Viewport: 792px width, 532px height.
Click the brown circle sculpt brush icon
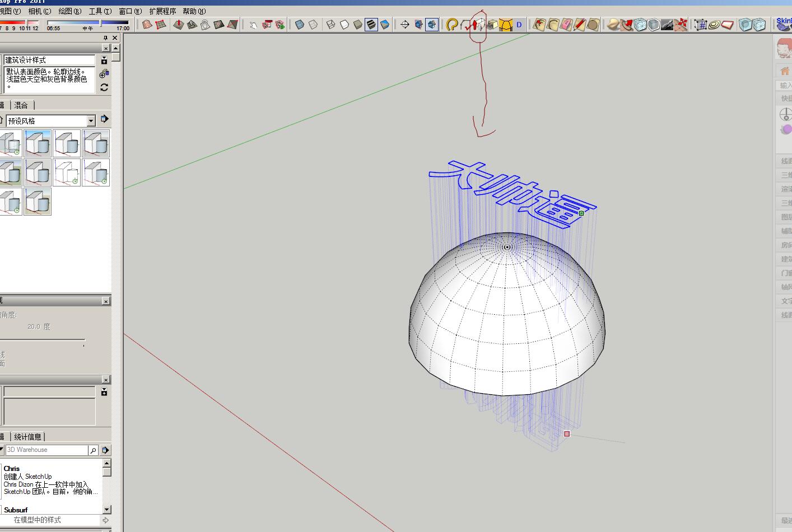[x=593, y=25]
